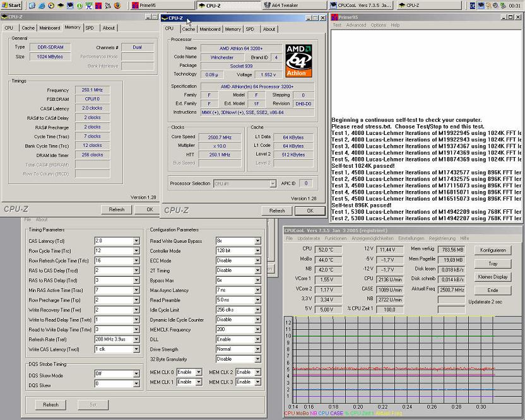The image size is (525, 420).
Task: Open Windows Media Player quick launch icon
Action: tap(51, 5)
